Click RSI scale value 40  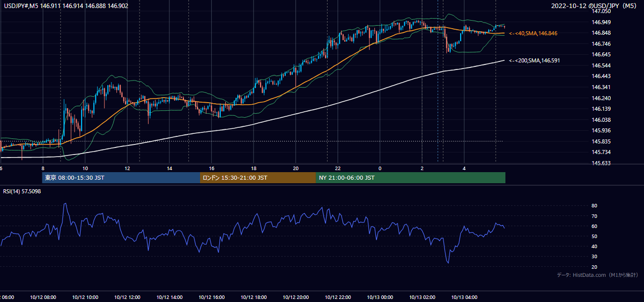pos(595,246)
